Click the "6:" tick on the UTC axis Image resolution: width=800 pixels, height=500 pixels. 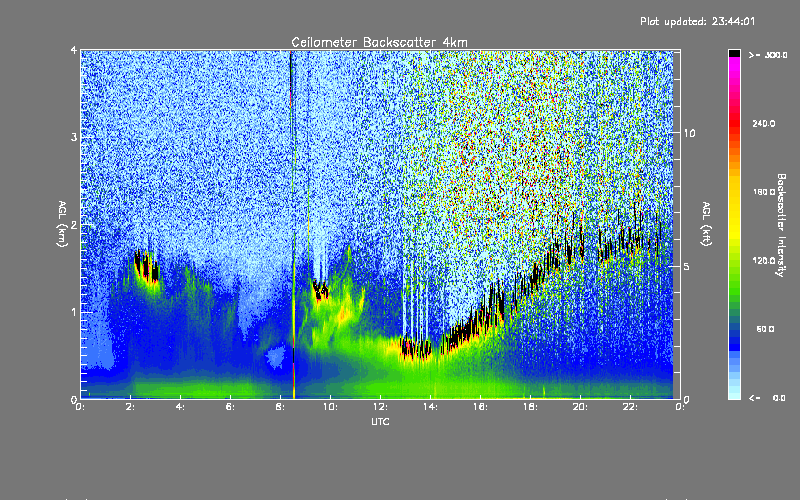pyautogui.click(x=231, y=407)
